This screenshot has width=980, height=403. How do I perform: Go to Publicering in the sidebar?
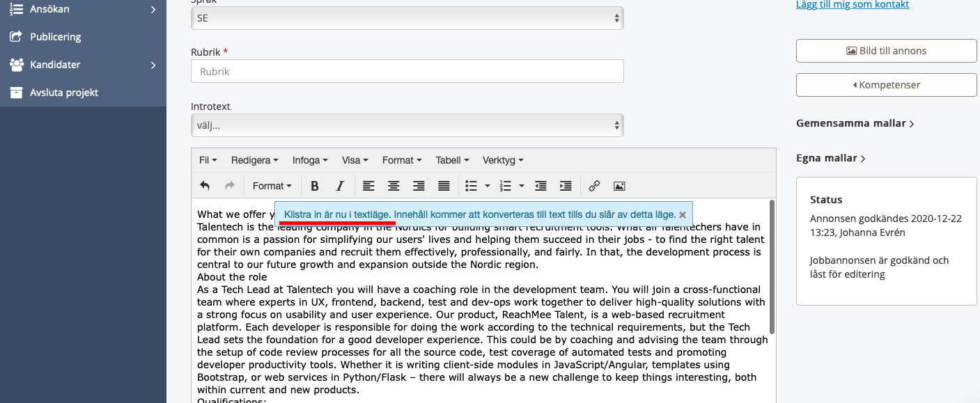(x=83, y=37)
